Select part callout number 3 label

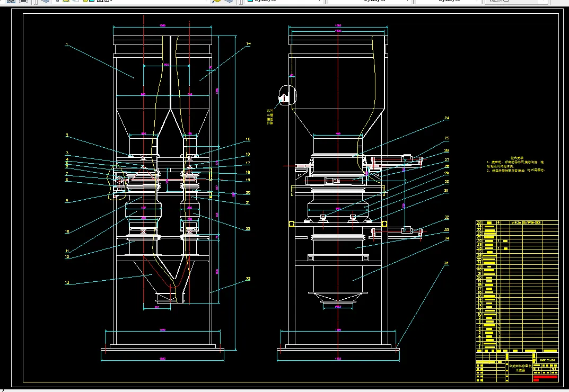pyautogui.click(x=67, y=153)
